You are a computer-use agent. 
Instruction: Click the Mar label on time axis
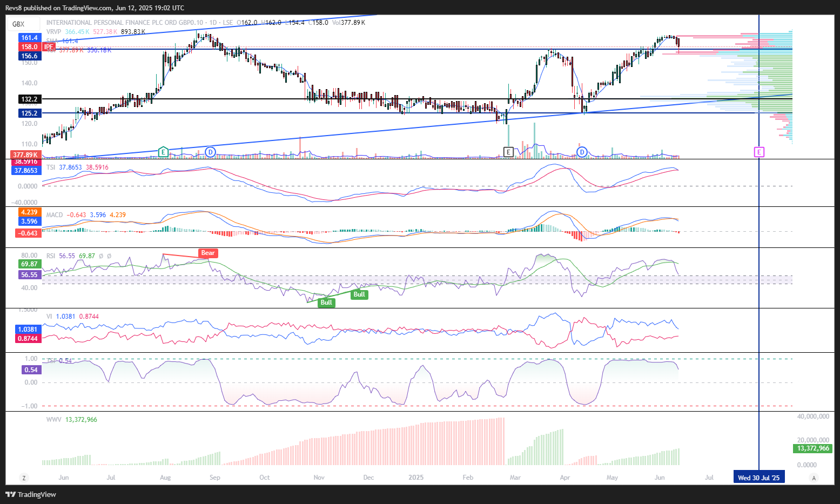pyautogui.click(x=515, y=478)
